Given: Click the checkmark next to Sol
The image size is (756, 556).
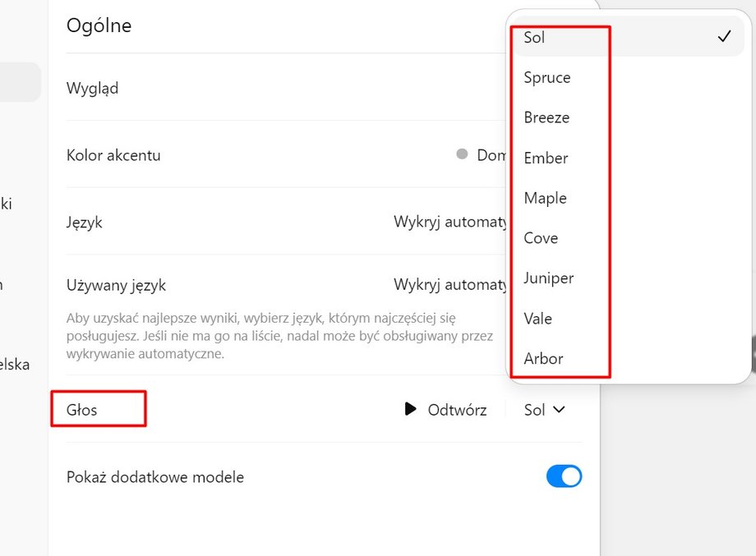Looking at the screenshot, I should 724,37.
